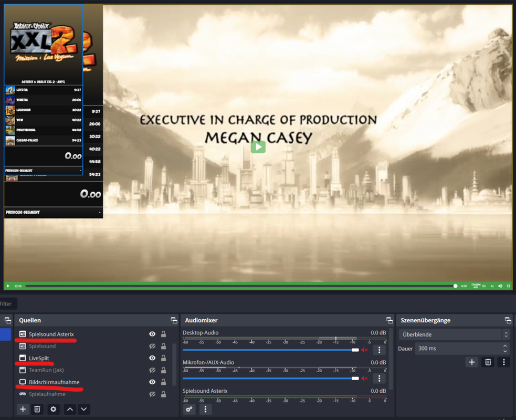Unmute the Mikrofon-/AUX-Audio speaker icon
Screen dimensions: 516x420
(364, 378)
